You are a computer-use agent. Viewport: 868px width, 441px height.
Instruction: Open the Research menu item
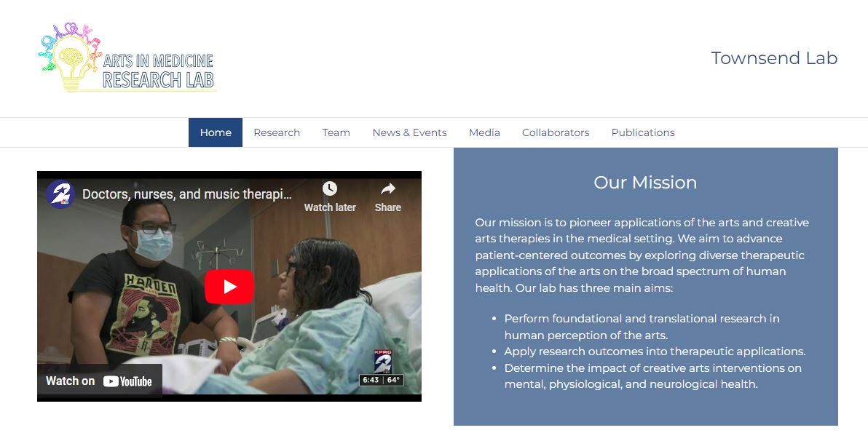tap(277, 132)
